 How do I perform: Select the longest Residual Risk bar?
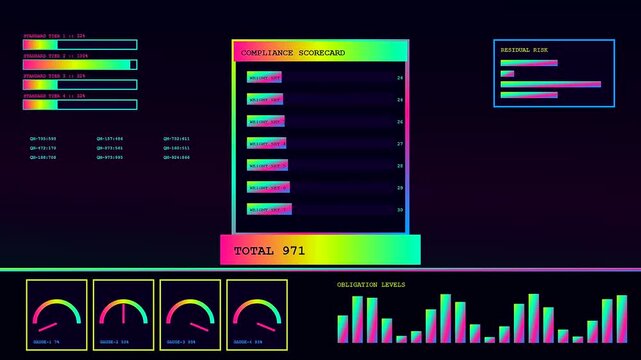[551, 84]
